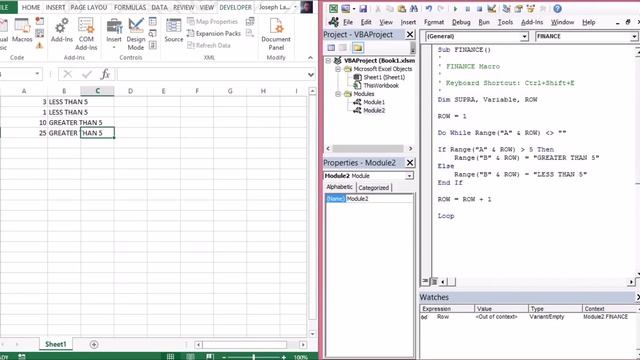Click Insert Function fx button
This screenshot has width=640, height=360.
coord(105,74)
